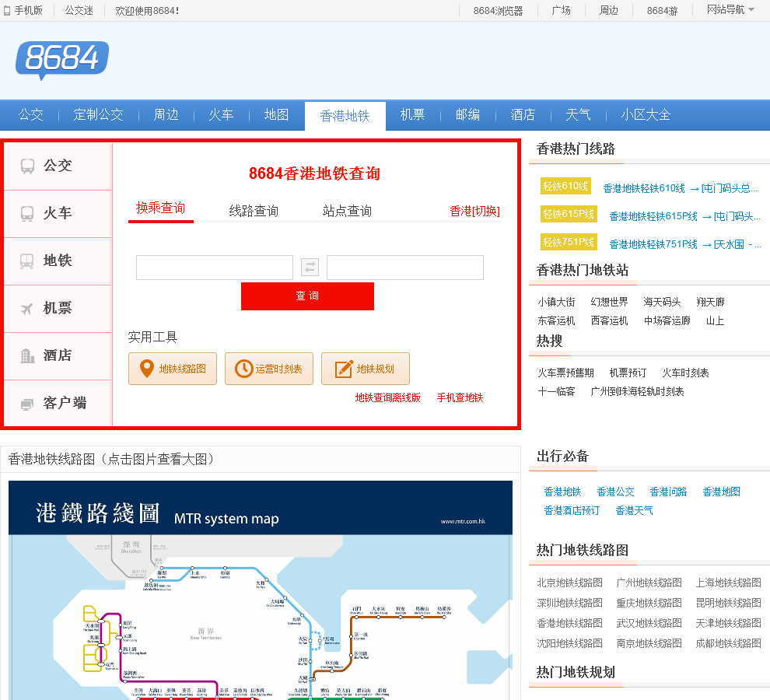The image size is (770, 700).
Task: Click the 地铁查询离线版 link
Action: (x=388, y=397)
